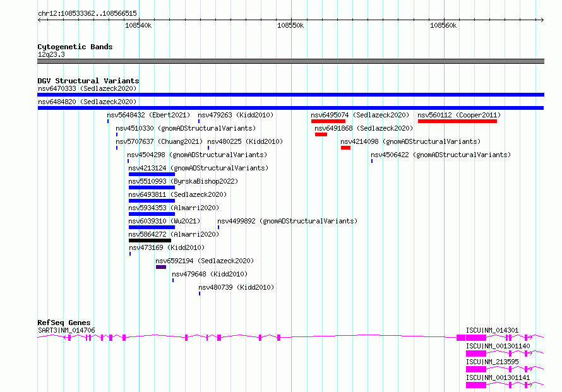Open nsv473169 (Kidd2010) variant
This screenshot has width=562, height=392.
(x=167, y=247)
